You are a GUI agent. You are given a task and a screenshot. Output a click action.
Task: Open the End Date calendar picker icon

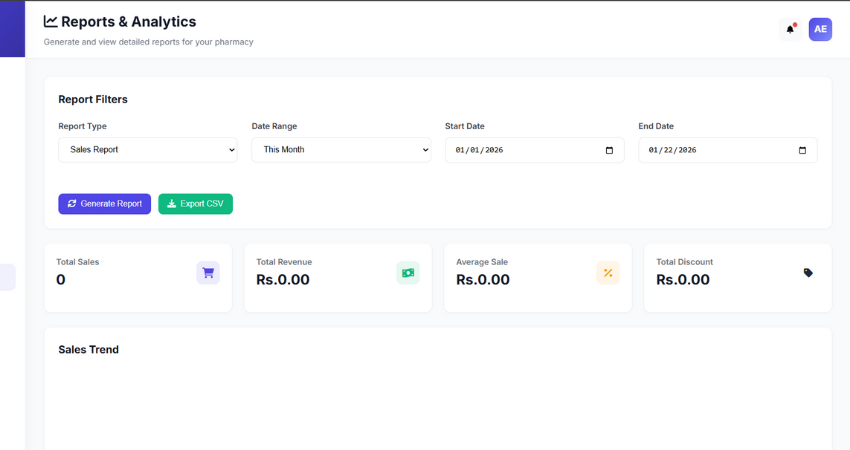pyautogui.click(x=802, y=150)
